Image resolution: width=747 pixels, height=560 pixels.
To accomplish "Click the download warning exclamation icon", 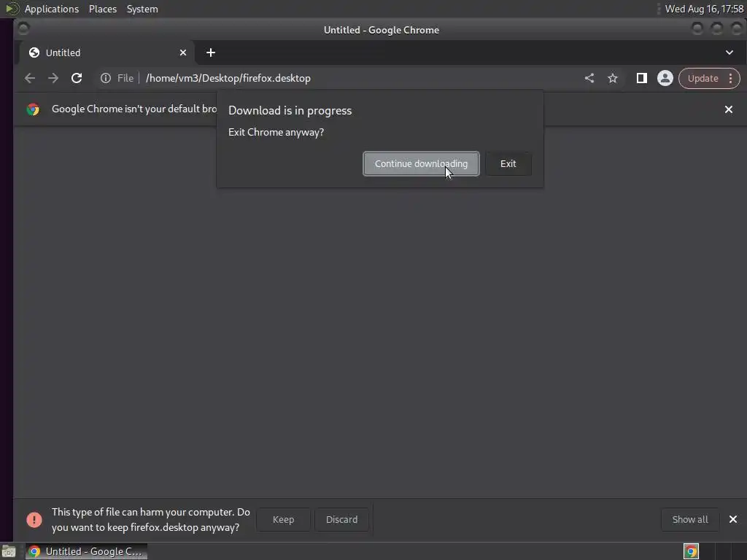I will point(34,519).
